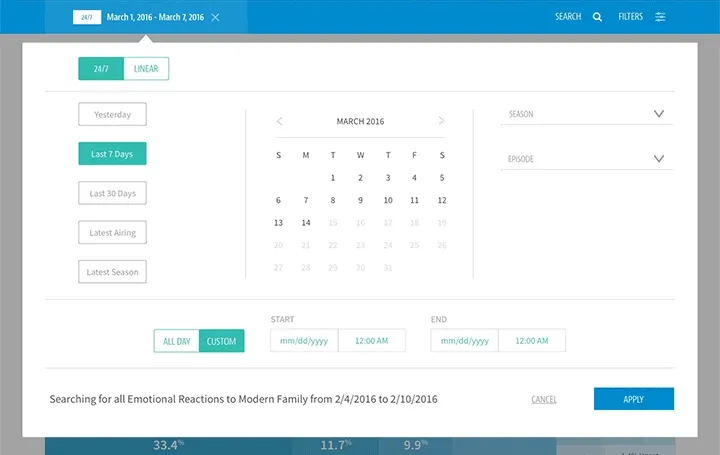
Task: Open the End time 12:00 AM selector
Action: point(532,341)
